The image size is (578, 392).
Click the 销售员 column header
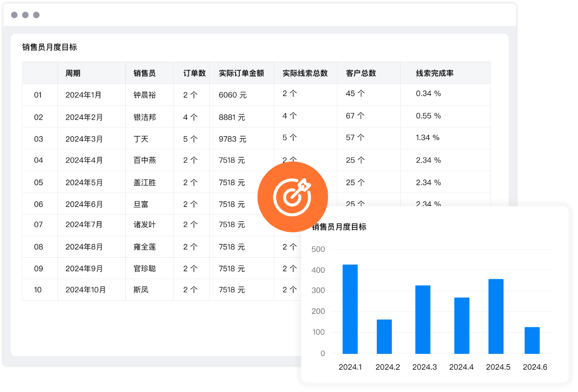pos(144,73)
